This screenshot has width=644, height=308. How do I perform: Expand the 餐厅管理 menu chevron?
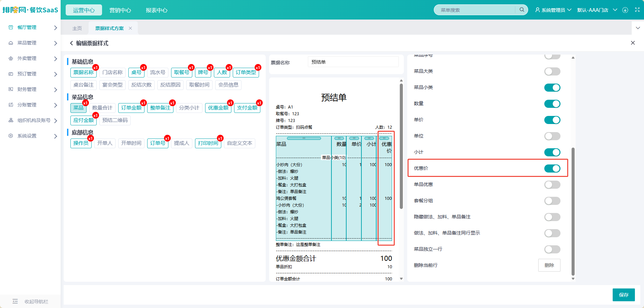(x=56, y=28)
